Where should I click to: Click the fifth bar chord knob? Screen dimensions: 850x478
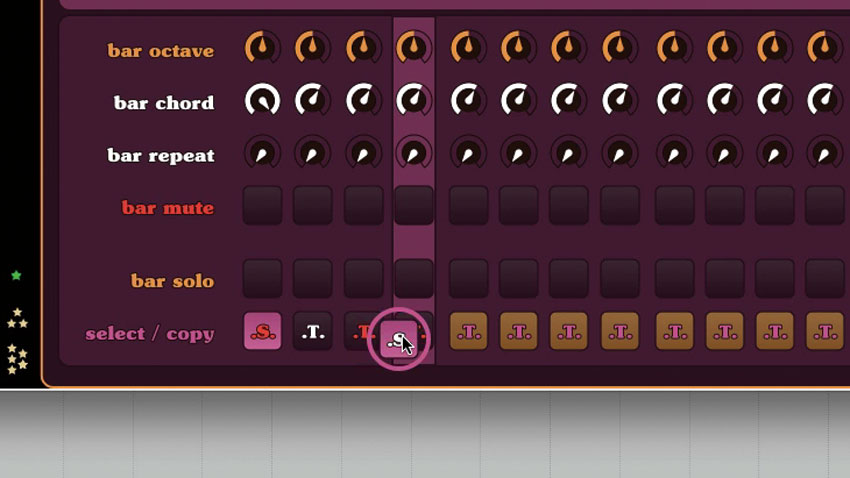click(x=468, y=100)
